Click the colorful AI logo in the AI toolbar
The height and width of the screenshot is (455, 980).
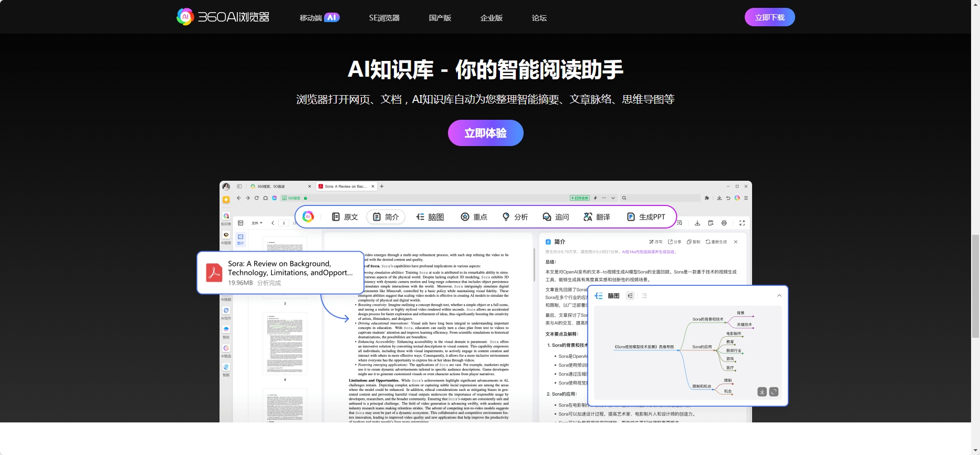point(308,216)
